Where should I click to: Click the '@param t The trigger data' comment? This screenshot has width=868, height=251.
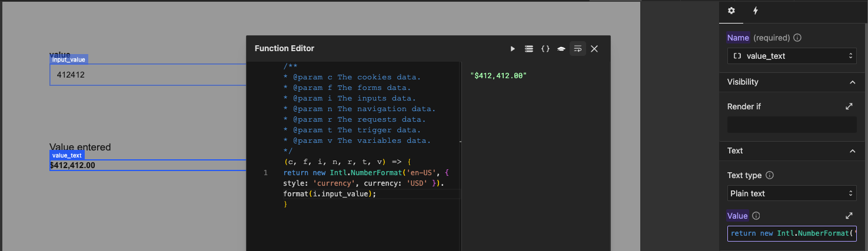pyautogui.click(x=352, y=130)
